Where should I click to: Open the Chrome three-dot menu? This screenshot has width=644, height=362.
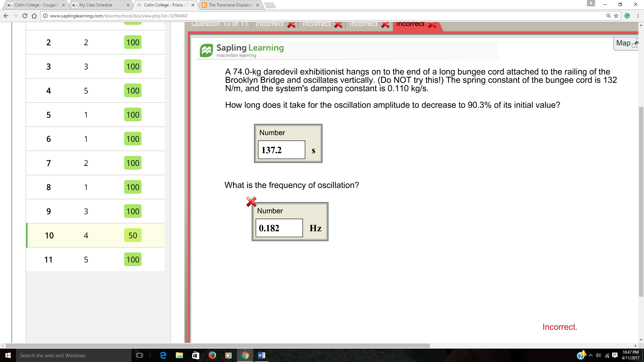point(638,16)
